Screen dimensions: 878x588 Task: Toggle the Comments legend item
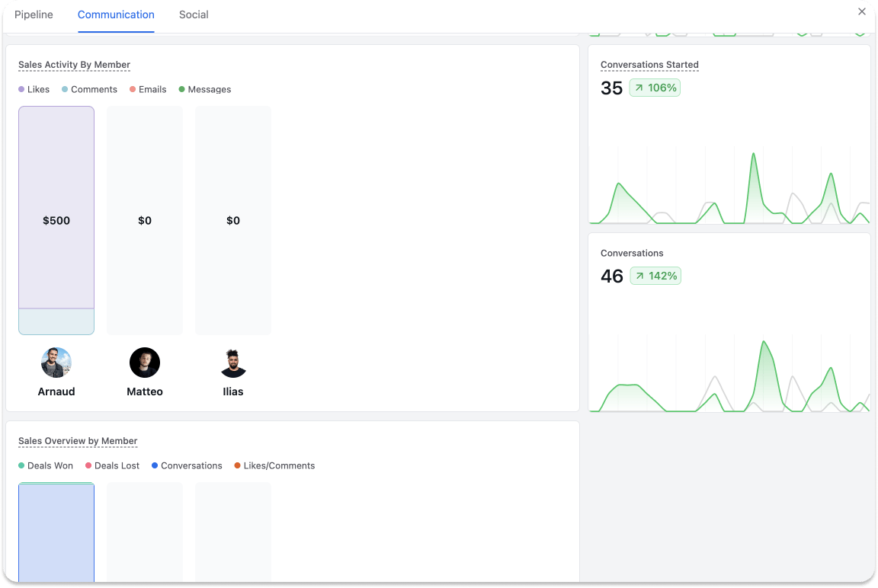90,90
